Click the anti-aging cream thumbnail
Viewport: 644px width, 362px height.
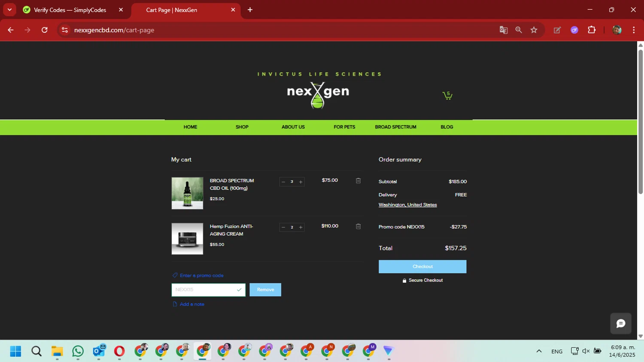tap(187, 239)
